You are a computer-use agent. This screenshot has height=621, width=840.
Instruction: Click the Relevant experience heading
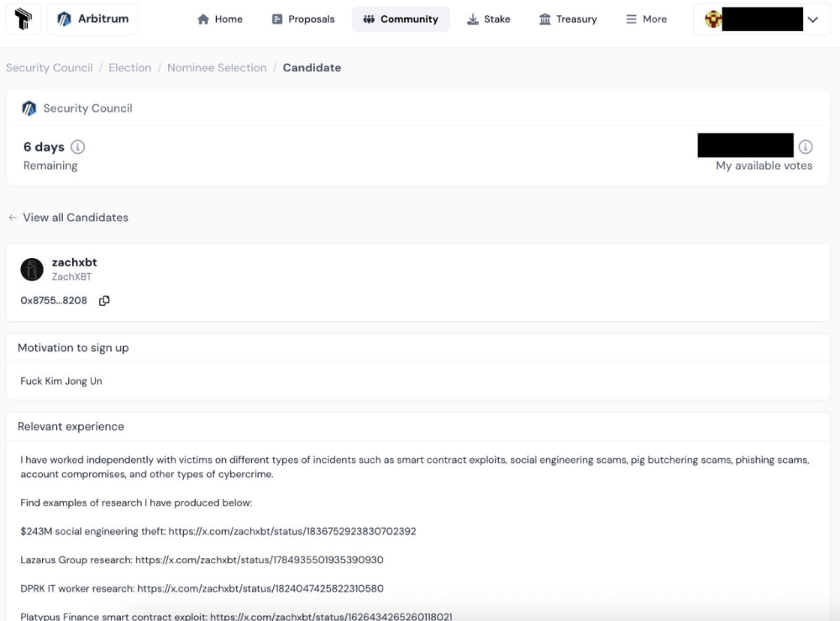pos(71,427)
